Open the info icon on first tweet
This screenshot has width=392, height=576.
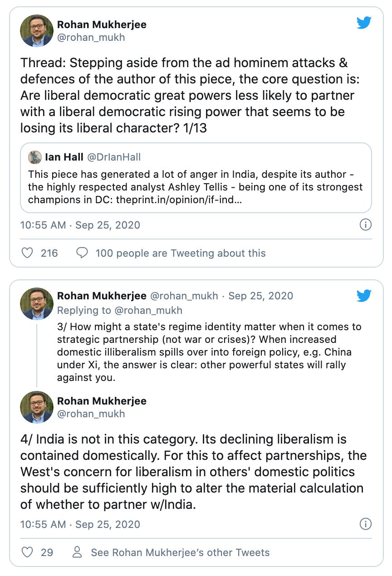pyautogui.click(x=365, y=225)
